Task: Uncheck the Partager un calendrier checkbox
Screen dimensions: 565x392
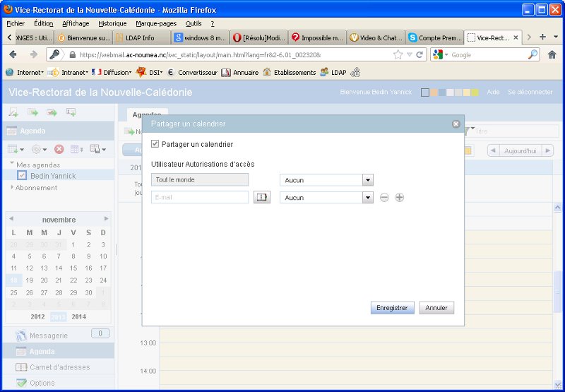Action: [x=155, y=144]
